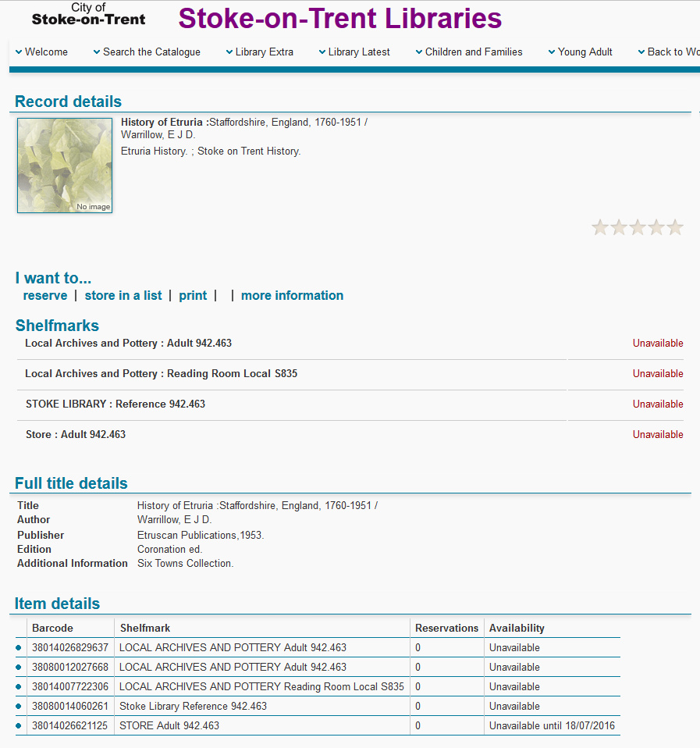Click bullet icon beside barcode 38080012027668
The height and width of the screenshot is (748, 700).
coord(19,667)
